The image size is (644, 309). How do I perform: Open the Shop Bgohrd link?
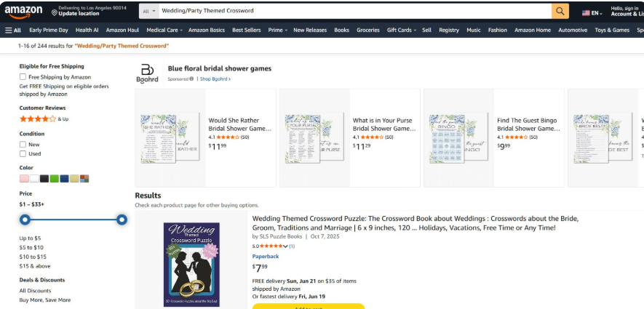215,79
